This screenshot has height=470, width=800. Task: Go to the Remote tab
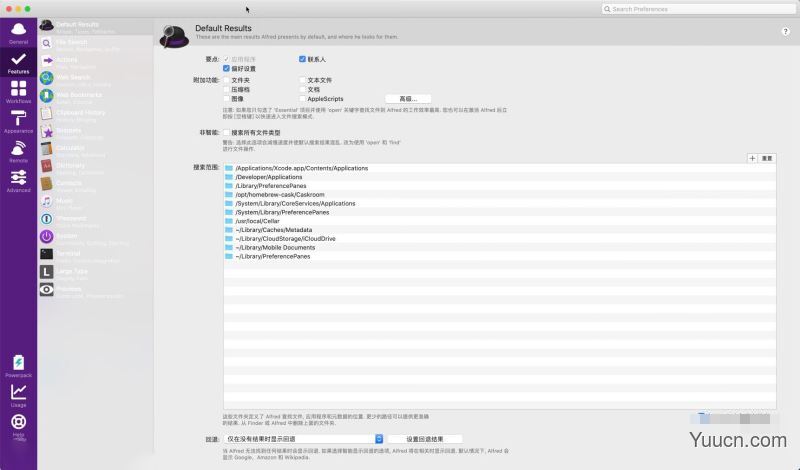pos(18,151)
